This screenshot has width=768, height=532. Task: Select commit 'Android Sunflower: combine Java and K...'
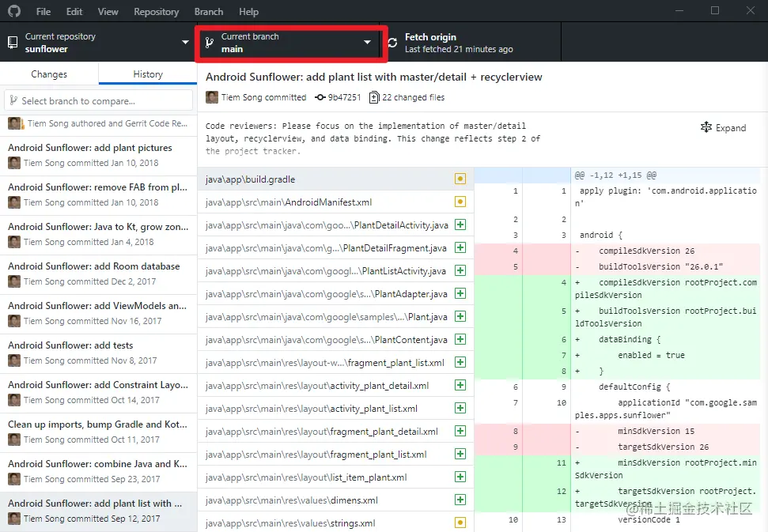98,472
